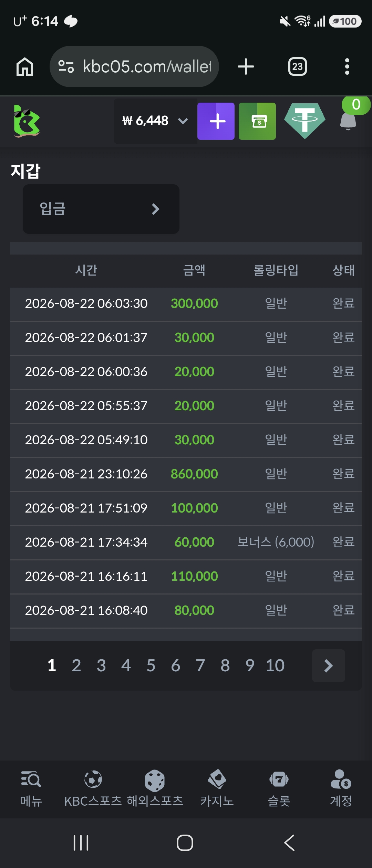The image size is (372, 868).
Task: Expand the ₩ 6,448 balance dropdown
Action: click(x=155, y=121)
